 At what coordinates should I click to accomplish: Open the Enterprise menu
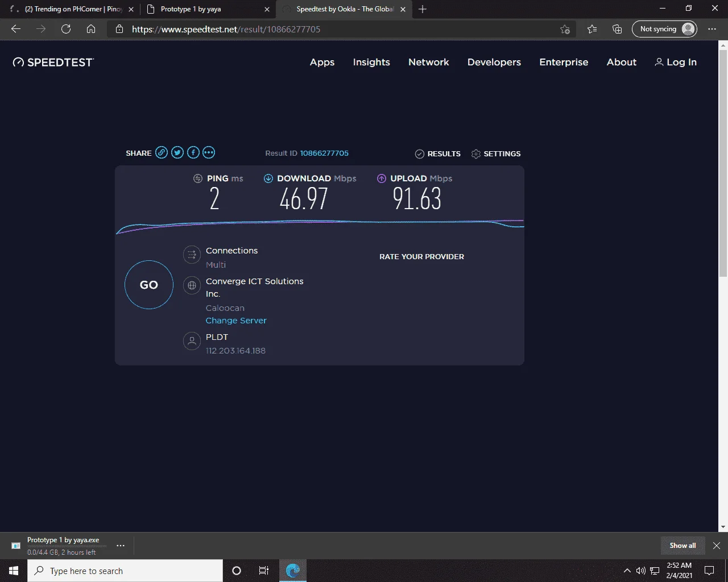coord(564,62)
